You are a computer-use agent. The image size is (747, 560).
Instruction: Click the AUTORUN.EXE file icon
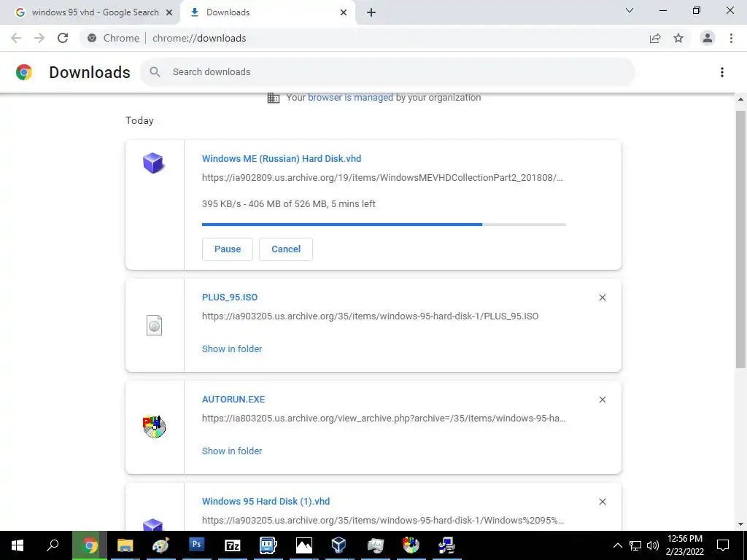(x=155, y=427)
